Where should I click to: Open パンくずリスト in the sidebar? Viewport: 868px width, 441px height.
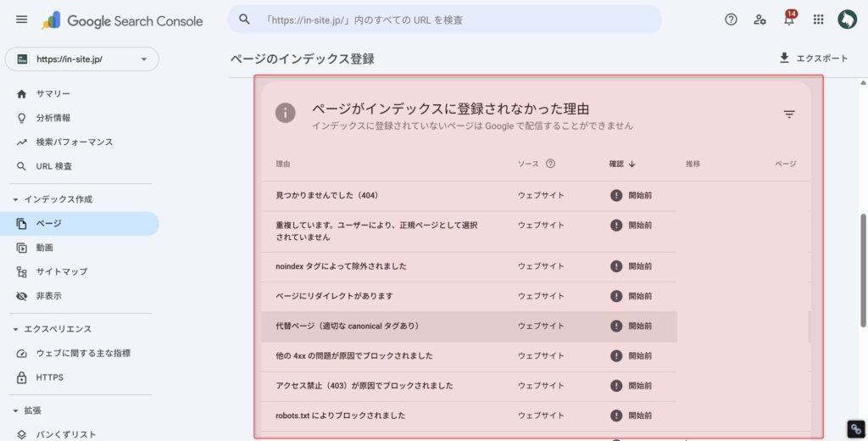(80, 435)
